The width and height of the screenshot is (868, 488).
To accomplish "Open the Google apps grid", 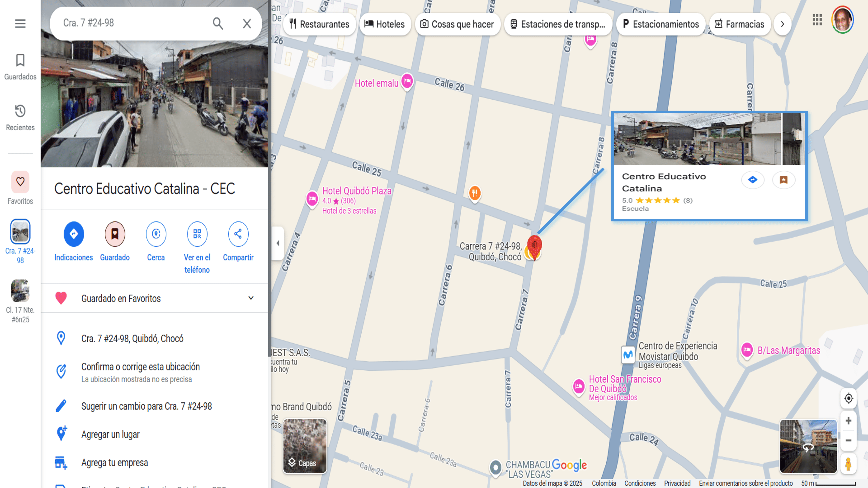I will [x=817, y=20].
